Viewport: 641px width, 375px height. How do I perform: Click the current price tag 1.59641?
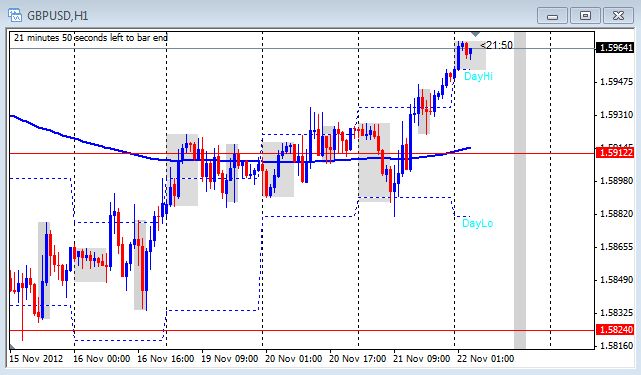pyautogui.click(x=616, y=48)
